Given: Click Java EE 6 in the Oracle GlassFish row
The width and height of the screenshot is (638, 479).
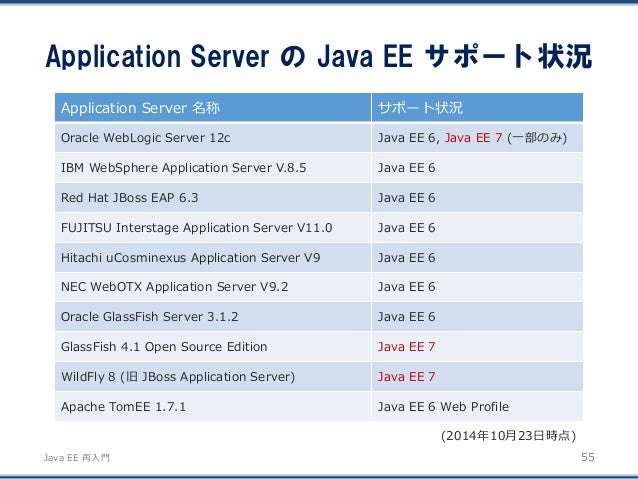Looking at the screenshot, I should [477, 317].
